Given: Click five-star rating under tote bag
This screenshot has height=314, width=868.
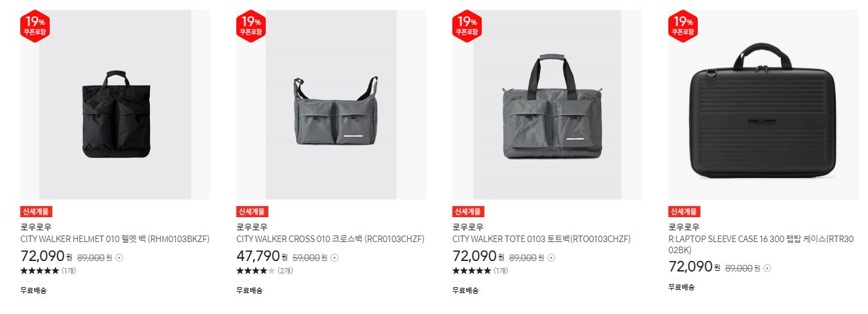Looking at the screenshot, I should (471, 271).
